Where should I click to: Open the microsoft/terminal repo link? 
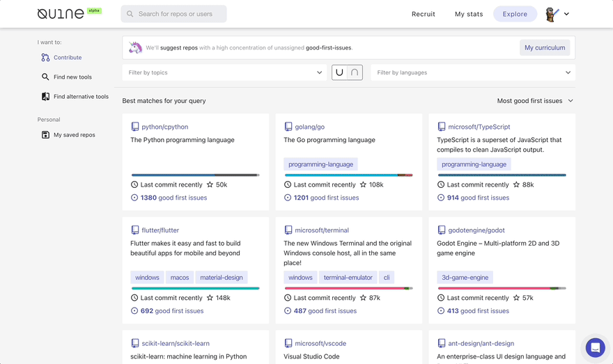coord(322,230)
